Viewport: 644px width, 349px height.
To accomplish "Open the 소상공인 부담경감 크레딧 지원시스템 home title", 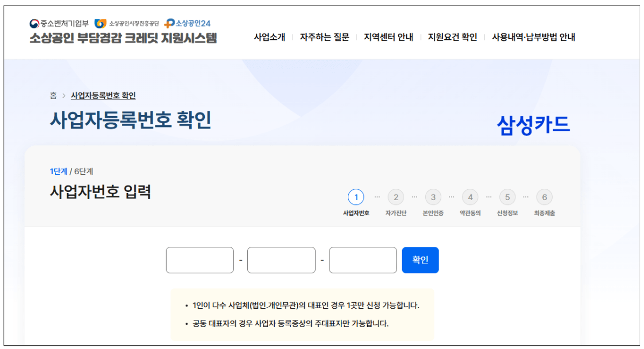I will coord(123,38).
